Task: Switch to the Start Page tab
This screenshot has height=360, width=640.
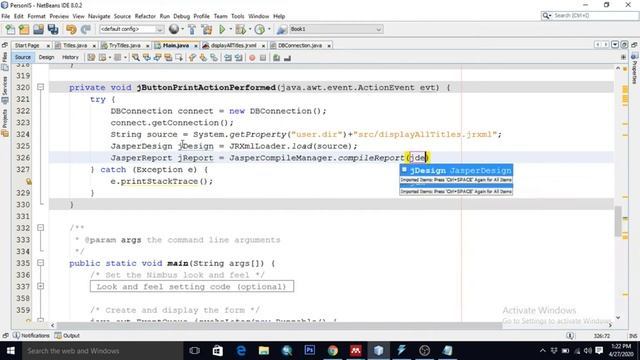Action: (x=27, y=45)
